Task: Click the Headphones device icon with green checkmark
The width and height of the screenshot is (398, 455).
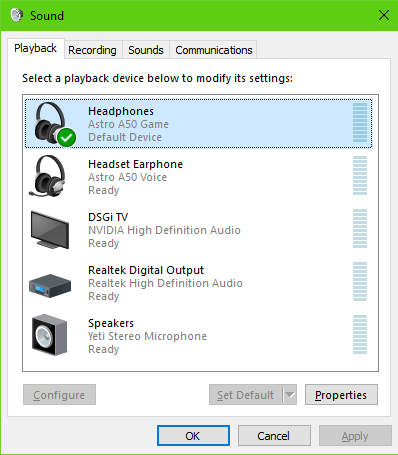Action: point(55,124)
